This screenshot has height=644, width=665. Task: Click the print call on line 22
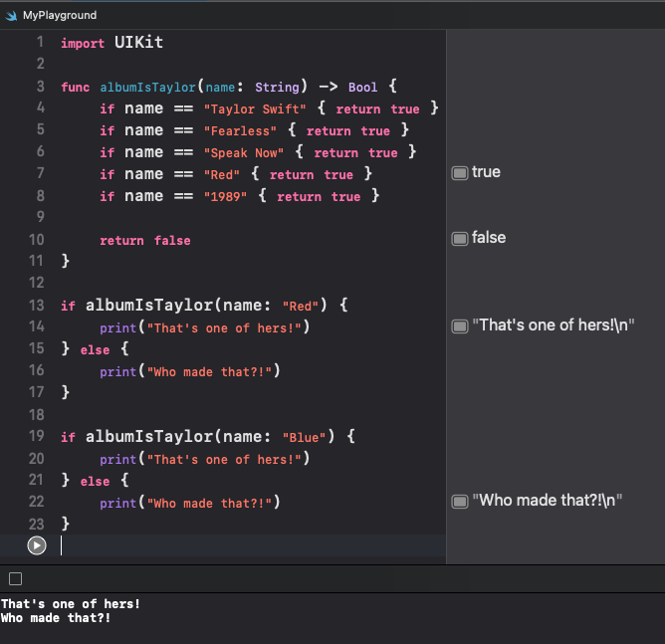[x=189, y=504]
